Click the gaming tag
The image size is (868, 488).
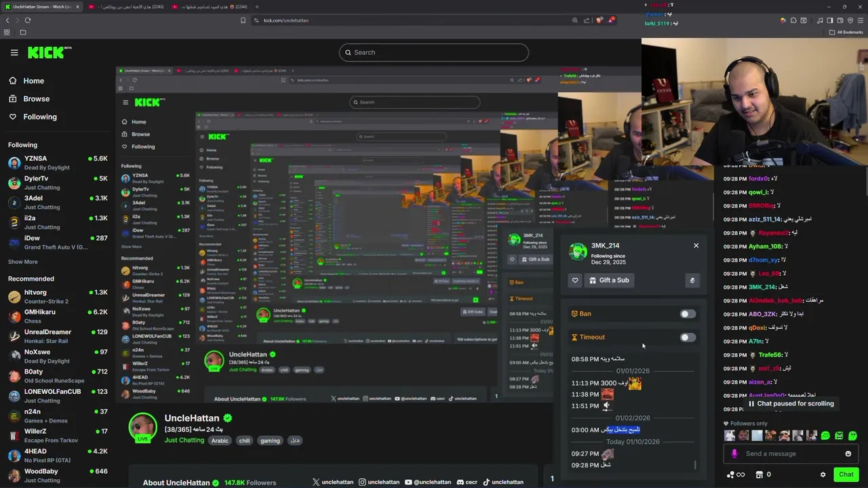(x=270, y=441)
